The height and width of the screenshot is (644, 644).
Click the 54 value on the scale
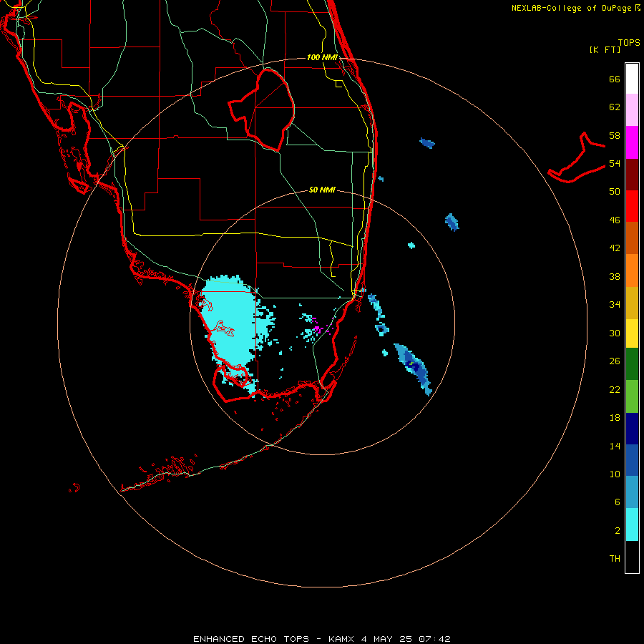tap(615, 163)
